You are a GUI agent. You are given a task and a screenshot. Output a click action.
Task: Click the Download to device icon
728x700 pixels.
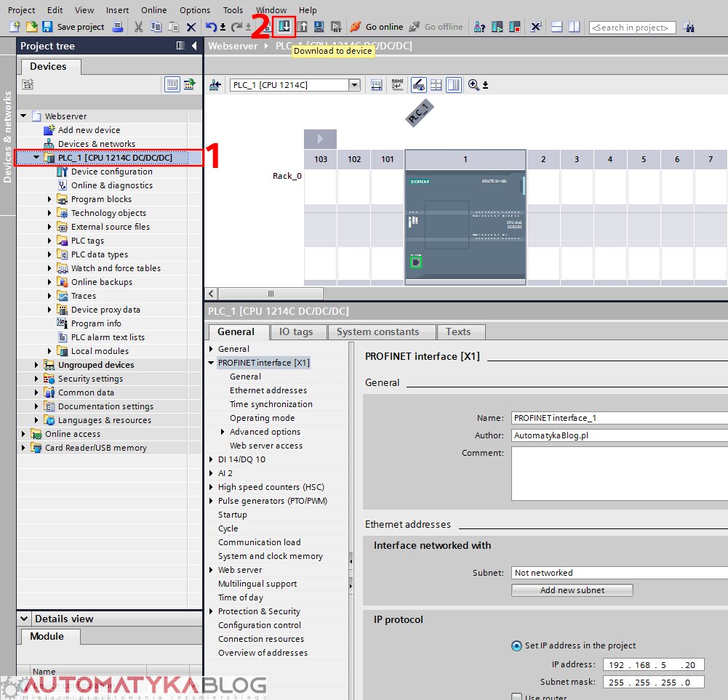(284, 26)
